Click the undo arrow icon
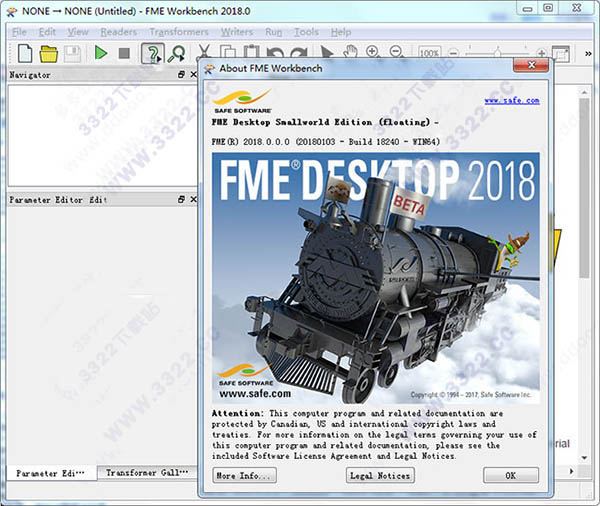The width and height of the screenshot is (600, 506). (275, 52)
